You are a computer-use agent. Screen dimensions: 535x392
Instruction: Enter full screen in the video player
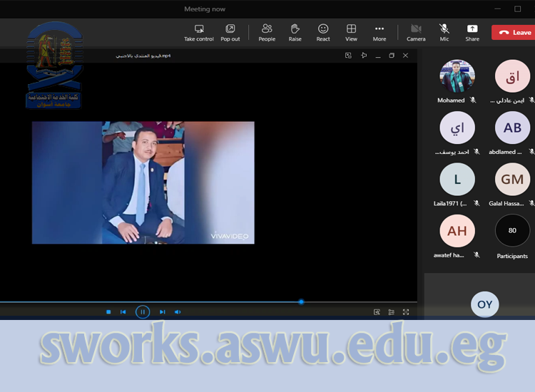point(406,311)
